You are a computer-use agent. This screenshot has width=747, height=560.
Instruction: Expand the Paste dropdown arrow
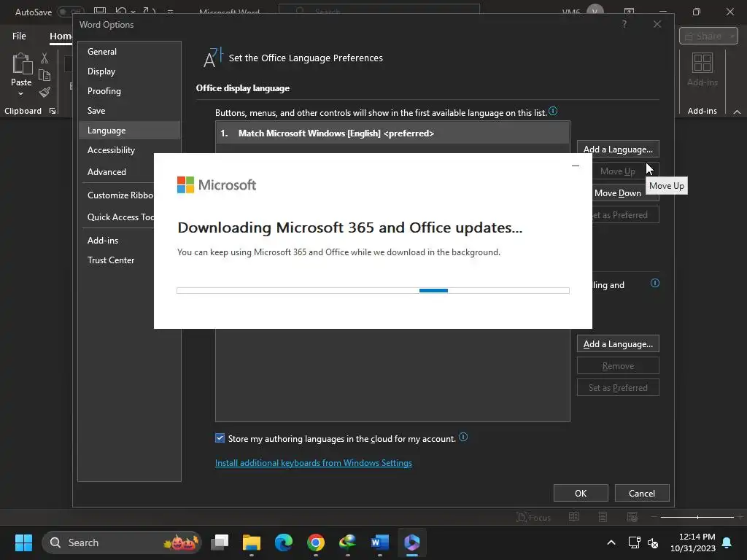point(20,94)
